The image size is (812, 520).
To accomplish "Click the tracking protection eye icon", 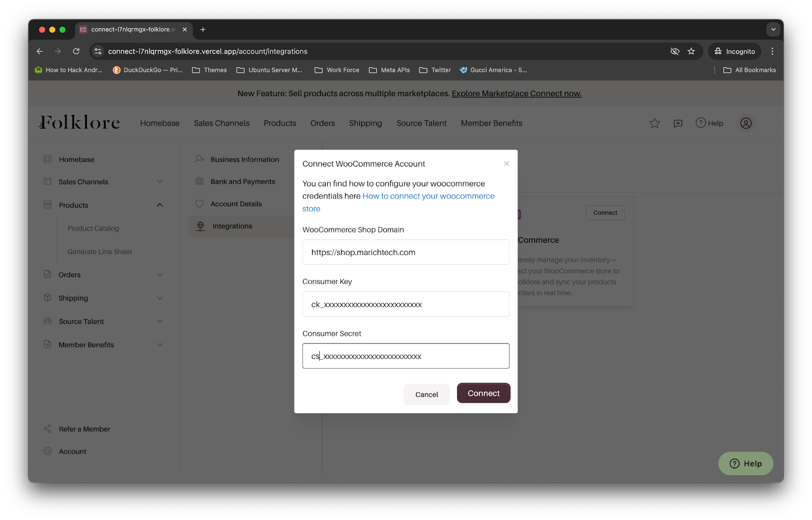I will [x=674, y=51].
